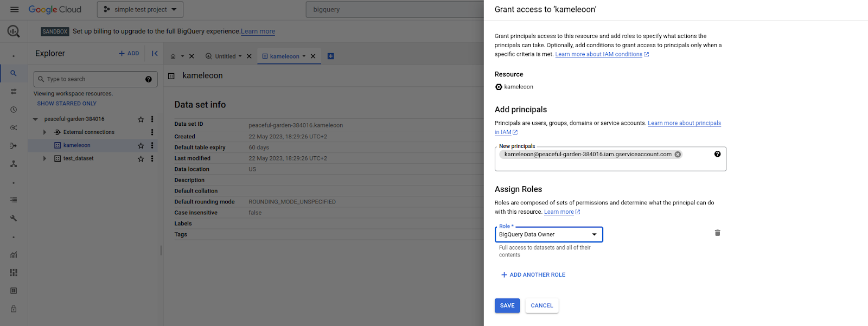The image size is (868, 326).
Task: Click the SANDBOX badge
Action: [x=55, y=31]
